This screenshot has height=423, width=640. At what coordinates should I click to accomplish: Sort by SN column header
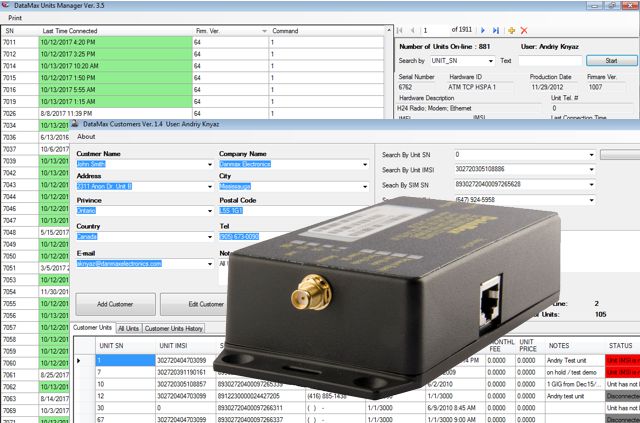pyautogui.click(x=20, y=31)
